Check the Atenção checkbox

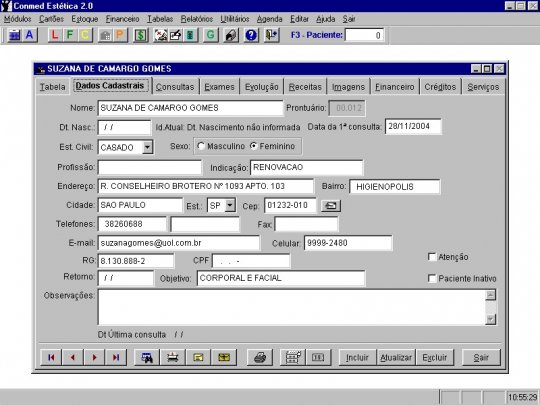tap(432, 257)
